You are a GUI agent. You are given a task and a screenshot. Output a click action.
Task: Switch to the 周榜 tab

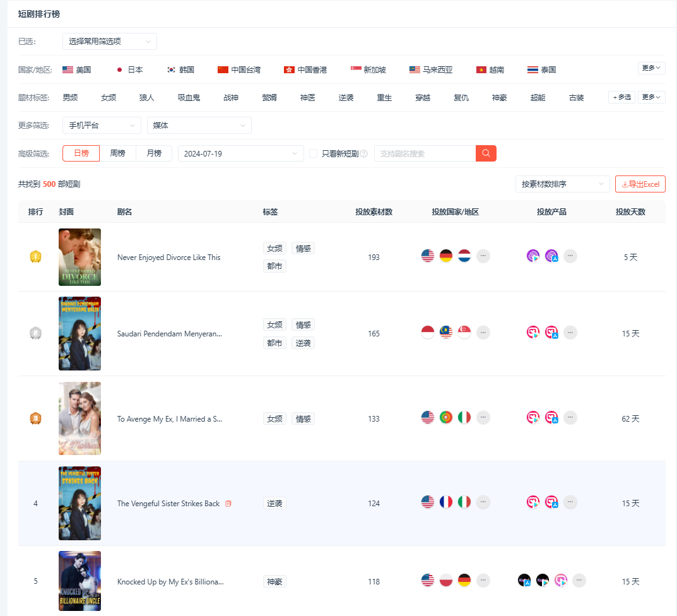(x=118, y=153)
